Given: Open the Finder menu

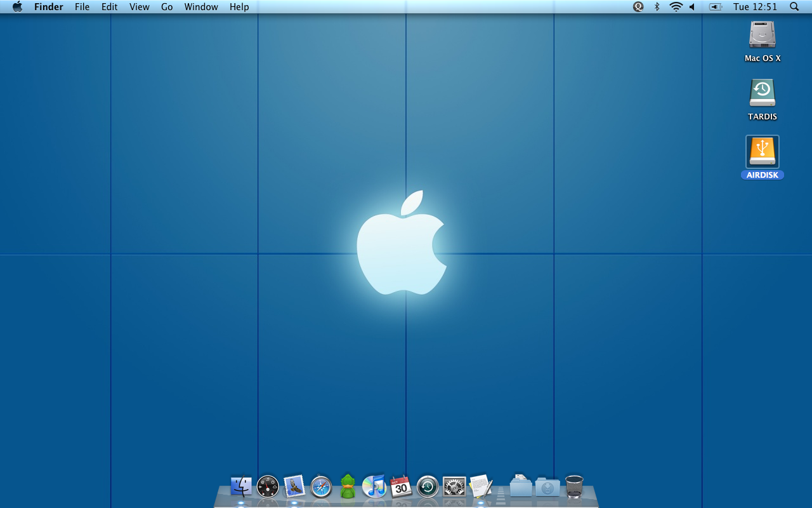Looking at the screenshot, I should (49, 7).
